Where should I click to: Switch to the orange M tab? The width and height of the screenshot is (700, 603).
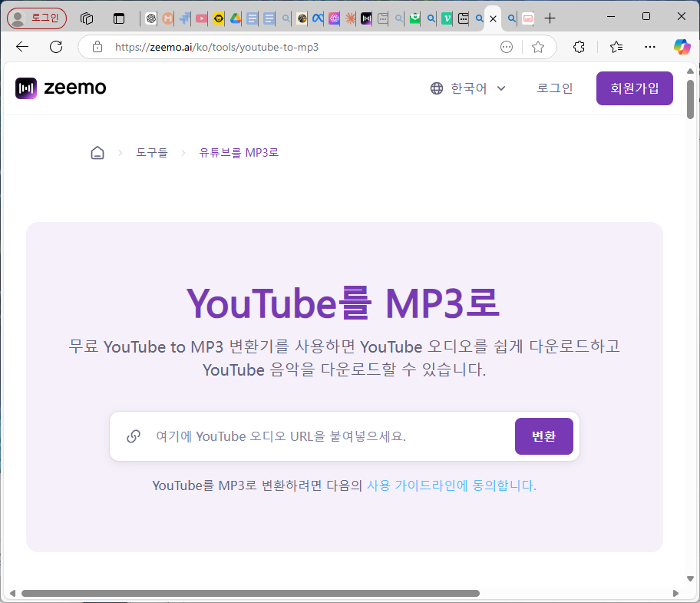167,18
